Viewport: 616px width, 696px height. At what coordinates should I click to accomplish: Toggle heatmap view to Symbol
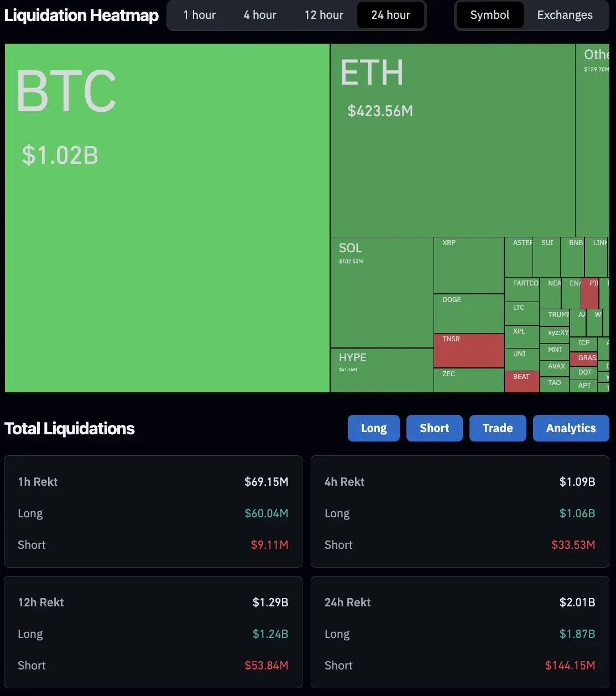490,15
